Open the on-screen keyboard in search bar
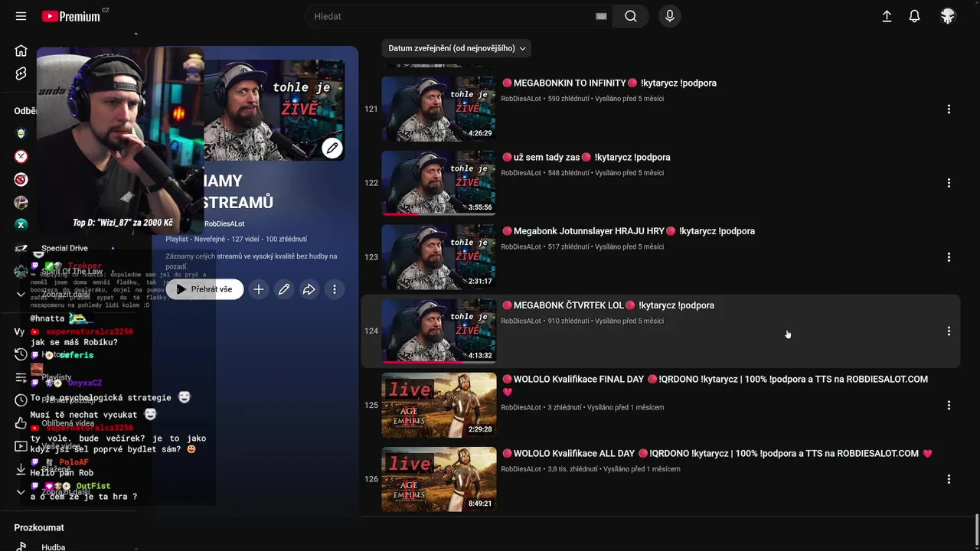The width and height of the screenshot is (980, 551). [601, 16]
